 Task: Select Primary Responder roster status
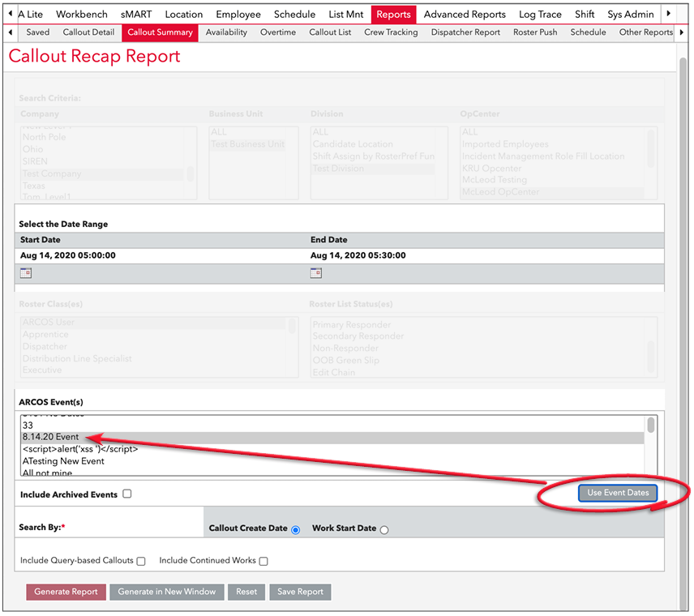coord(478,325)
